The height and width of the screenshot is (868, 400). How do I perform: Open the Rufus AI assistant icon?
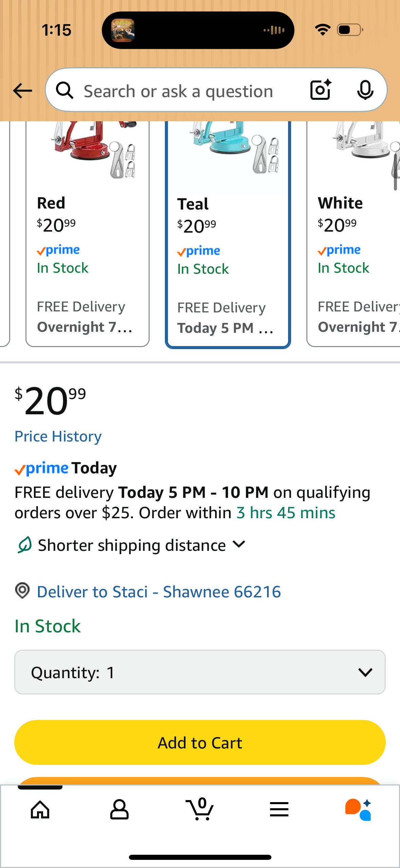point(358,810)
